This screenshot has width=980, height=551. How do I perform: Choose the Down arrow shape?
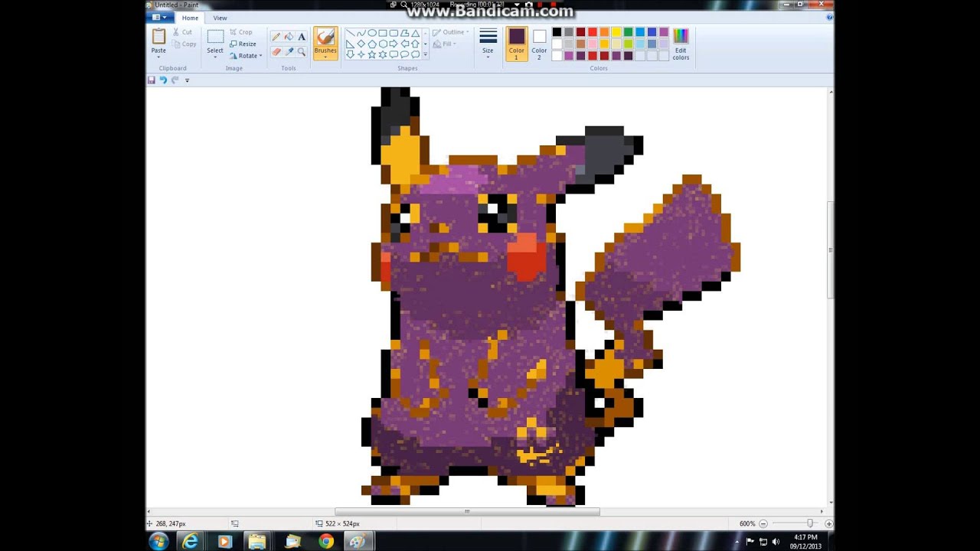(x=350, y=54)
